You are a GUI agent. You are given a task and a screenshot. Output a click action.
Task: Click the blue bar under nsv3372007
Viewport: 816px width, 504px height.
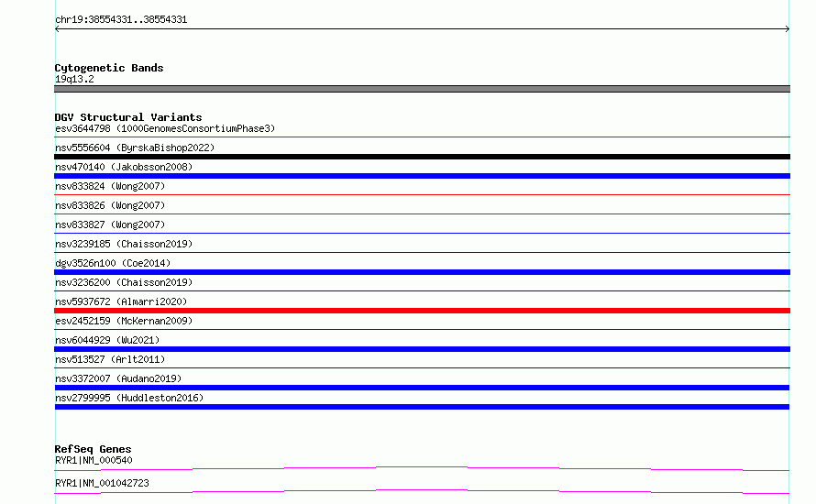(422, 388)
